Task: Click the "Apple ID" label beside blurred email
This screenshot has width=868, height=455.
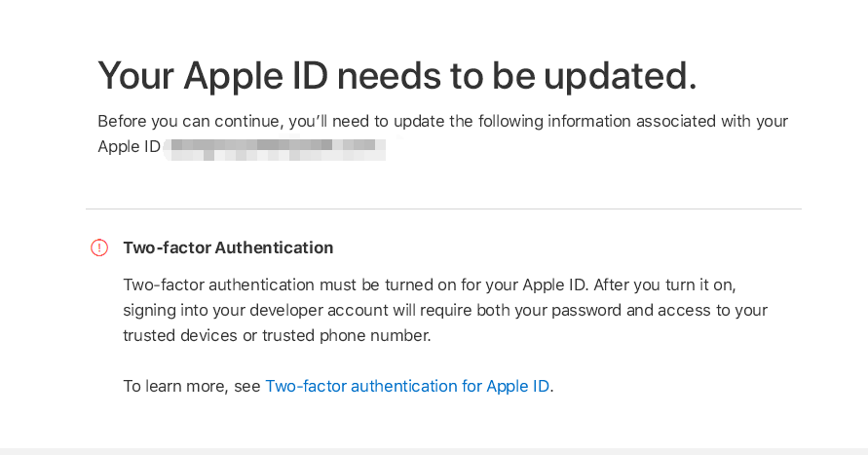Action: 129,147
